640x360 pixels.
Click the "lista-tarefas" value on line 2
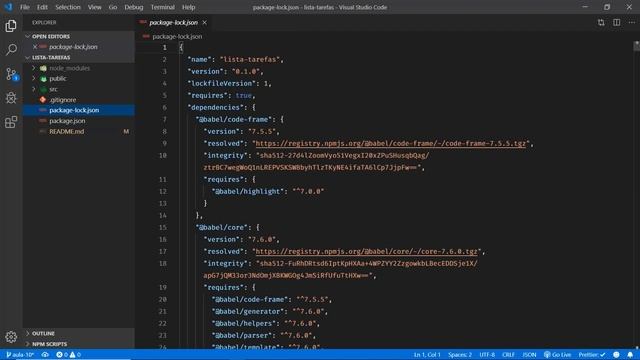pyautogui.click(x=250, y=59)
